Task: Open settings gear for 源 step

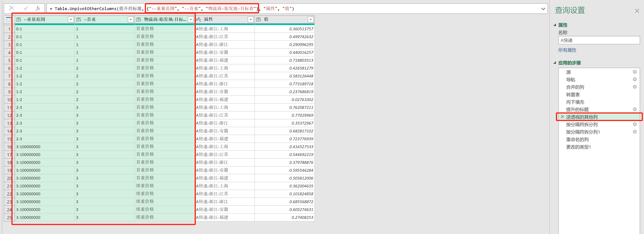Action: [634, 72]
